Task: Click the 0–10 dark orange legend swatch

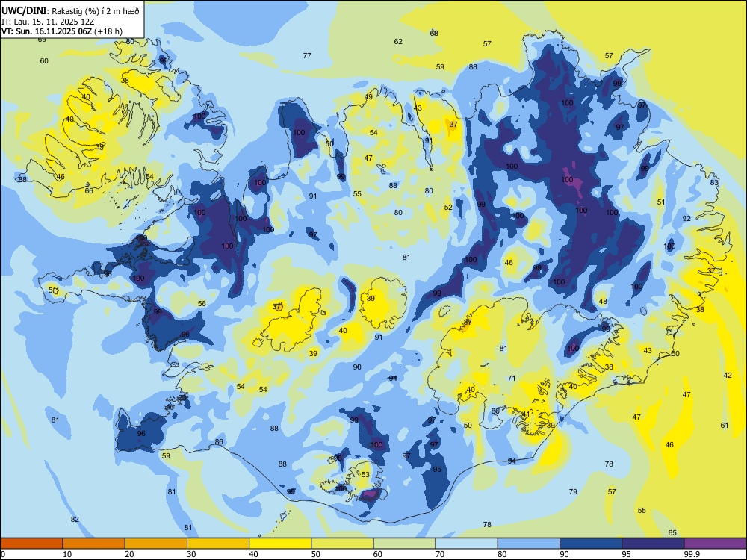Action: [32, 544]
